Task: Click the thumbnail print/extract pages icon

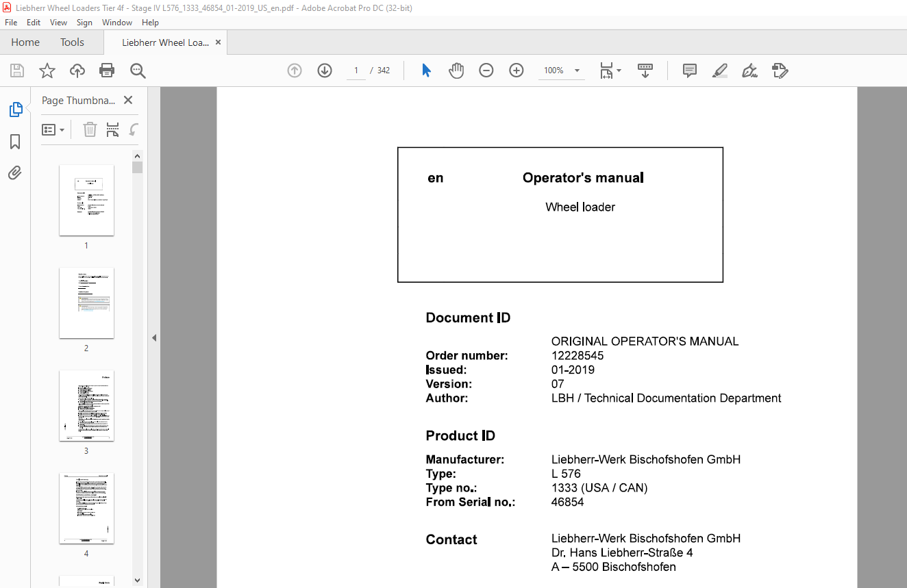Action: pos(113,129)
